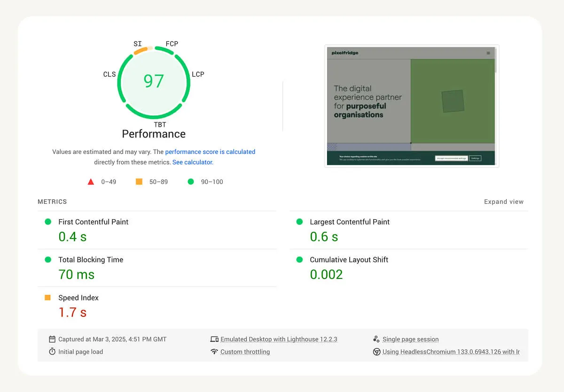The width and height of the screenshot is (564, 392).
Task: Click the green dot beside Cumulative Layout Shift
Action: [x=299, y=260]
